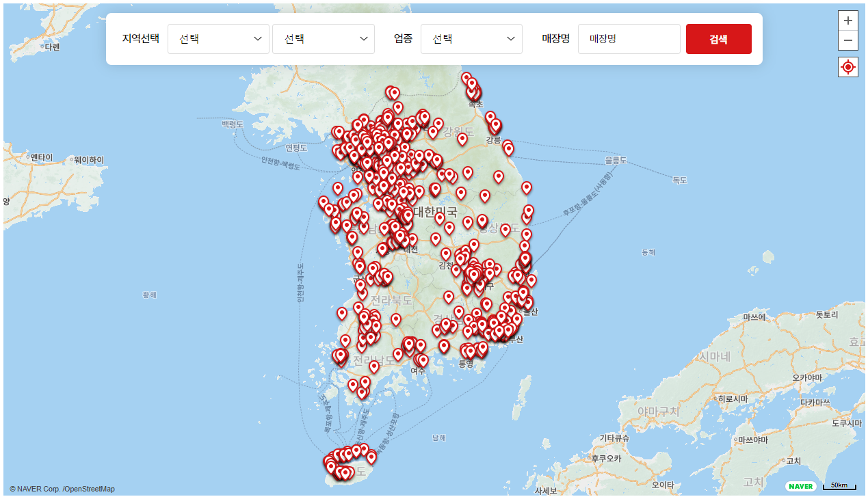Click the 강릉 city label
The height and width of the screenshot is (499, 868).
pos(494,139)
